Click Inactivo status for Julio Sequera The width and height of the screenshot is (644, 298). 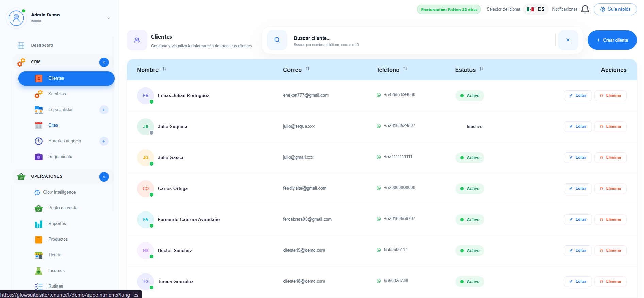coord(475,127)
